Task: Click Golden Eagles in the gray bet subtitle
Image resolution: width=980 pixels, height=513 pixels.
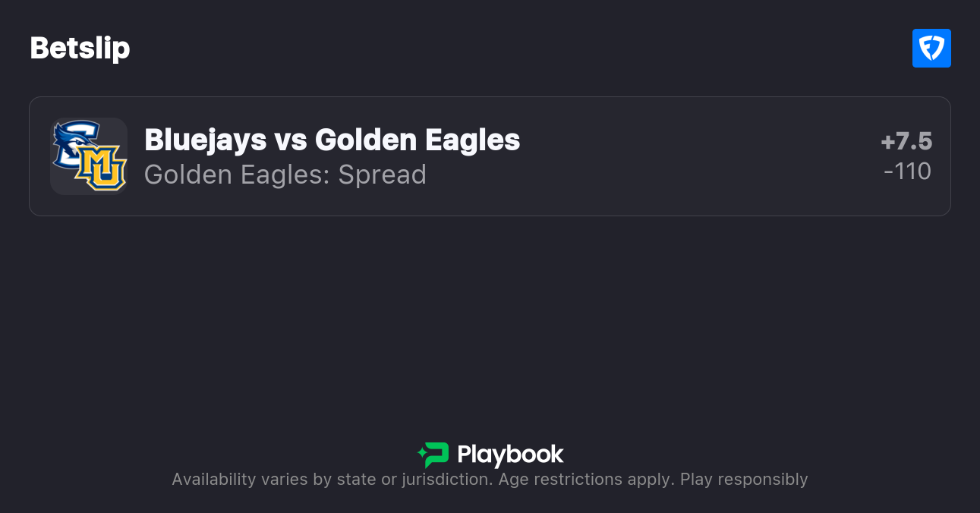Action: click(x=237, y=175)
